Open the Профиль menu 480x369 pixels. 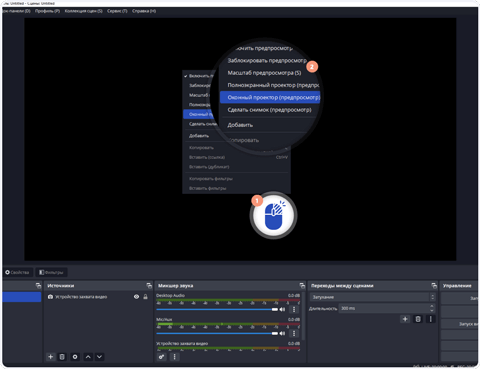click(x=47, y=11)
